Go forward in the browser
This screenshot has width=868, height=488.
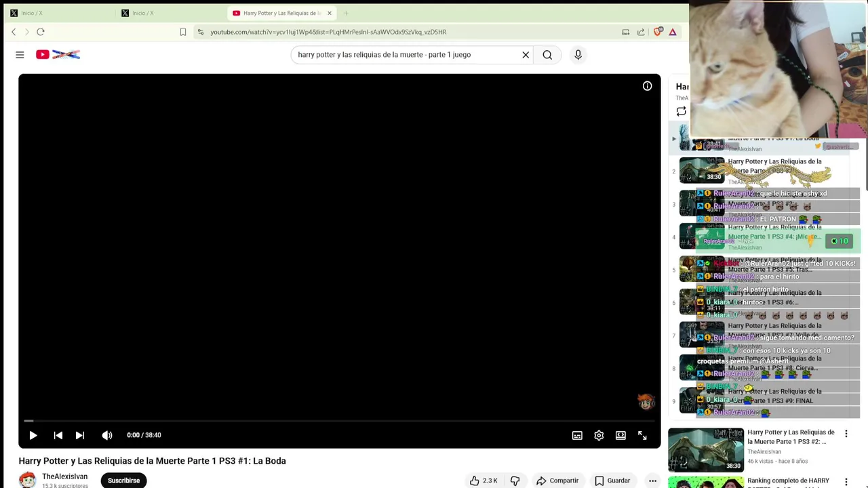[27, 32]
